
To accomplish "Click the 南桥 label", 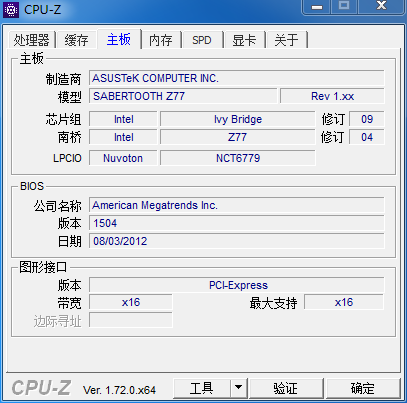I will pyautogui.click(x=69, y=137).
